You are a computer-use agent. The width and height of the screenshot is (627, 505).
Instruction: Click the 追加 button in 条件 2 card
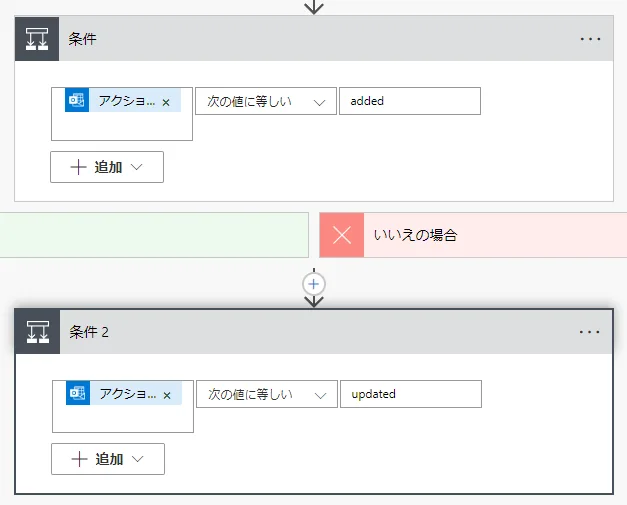coord(108,459)
